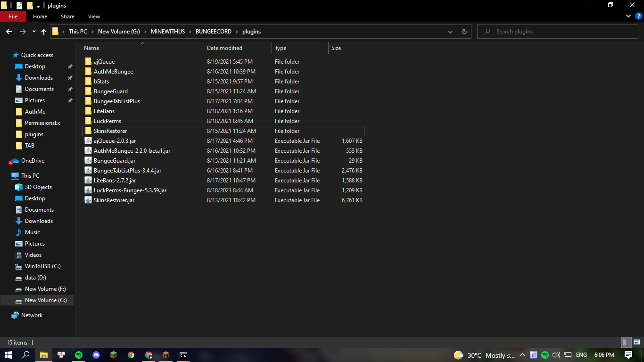
Task: Expand the address bar history dropdown
Action: coord(451,32)
